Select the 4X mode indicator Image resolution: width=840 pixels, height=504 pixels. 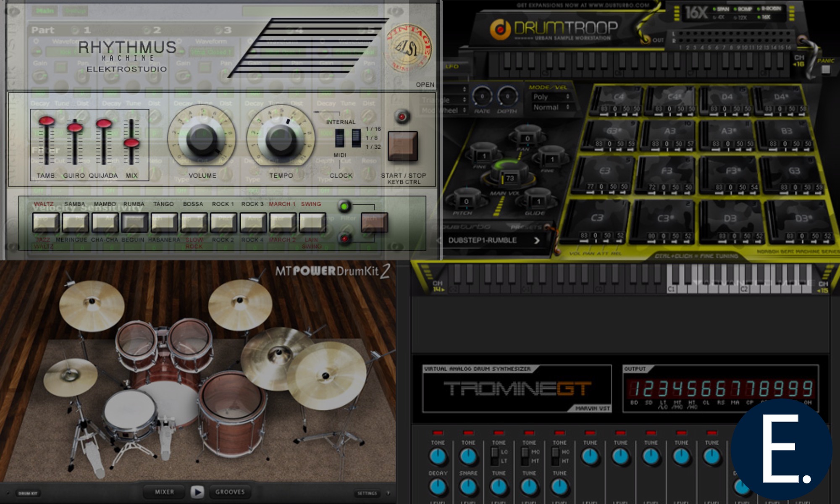(x=719, y=17)
